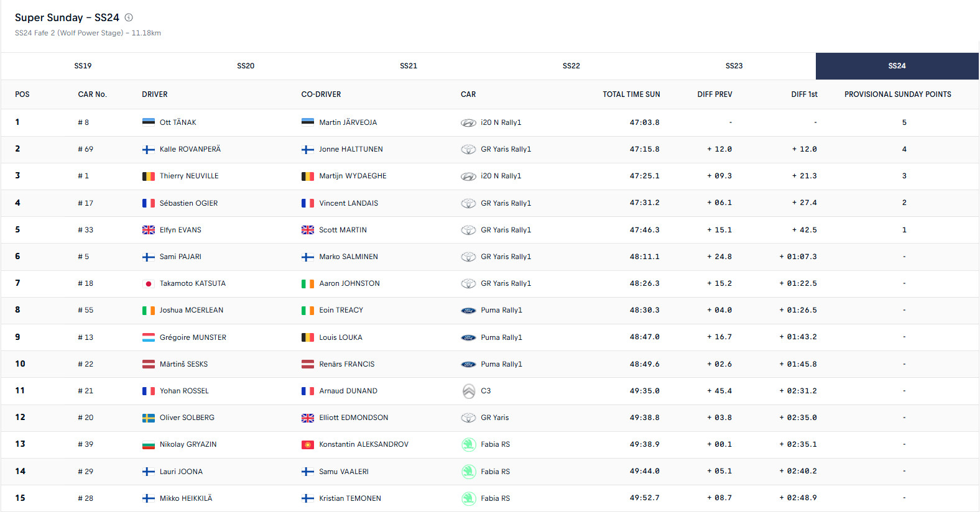The image size is (980, 512).
Task: Select driver name Kalle ROVANPERÄ
Action: pos(190,149)
